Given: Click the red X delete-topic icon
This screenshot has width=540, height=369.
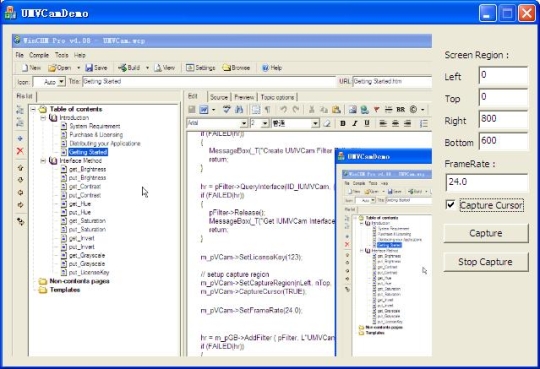Looking at the screenshot, I should click(x=20, y=151).
